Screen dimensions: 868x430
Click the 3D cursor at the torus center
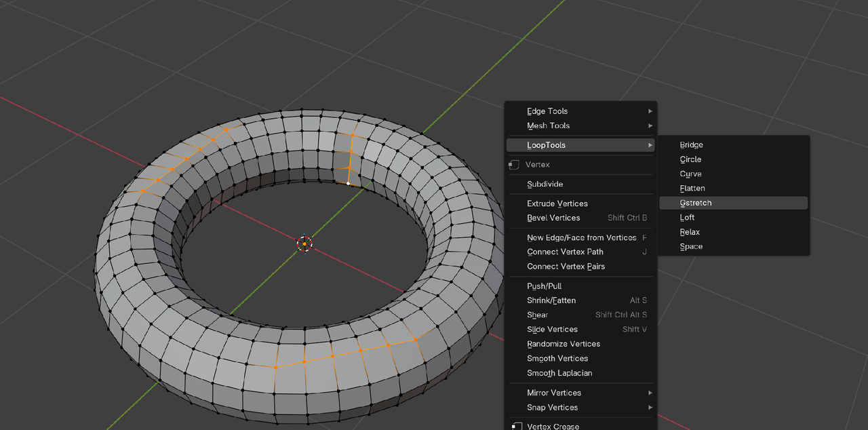(x=304, y=244)
